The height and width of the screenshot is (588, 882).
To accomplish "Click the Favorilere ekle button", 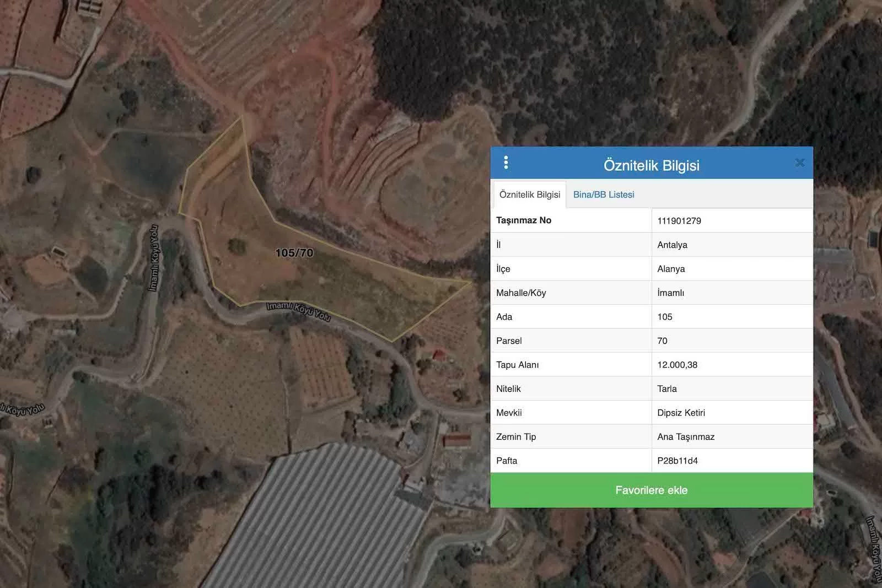I will pyautogui.click(x=651, y=490).
